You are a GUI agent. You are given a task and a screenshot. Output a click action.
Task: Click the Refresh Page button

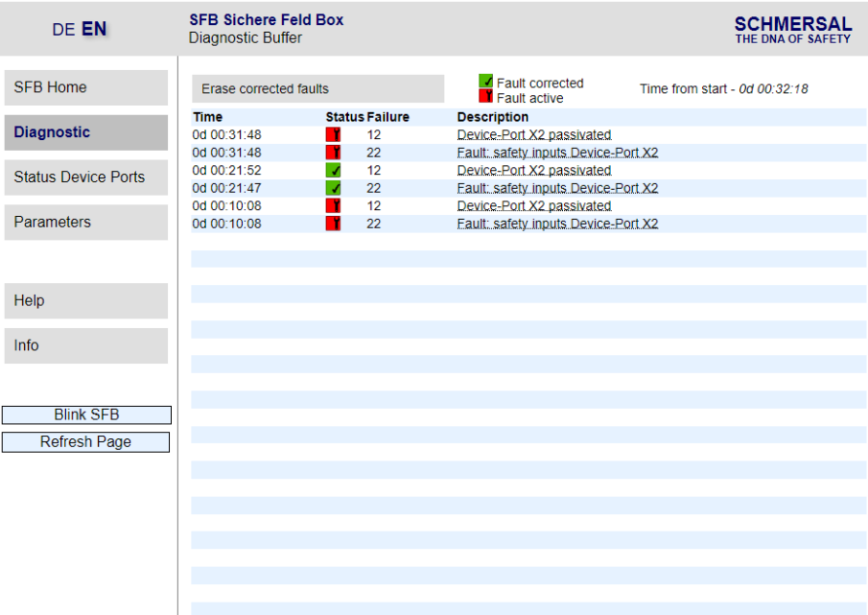85,441
